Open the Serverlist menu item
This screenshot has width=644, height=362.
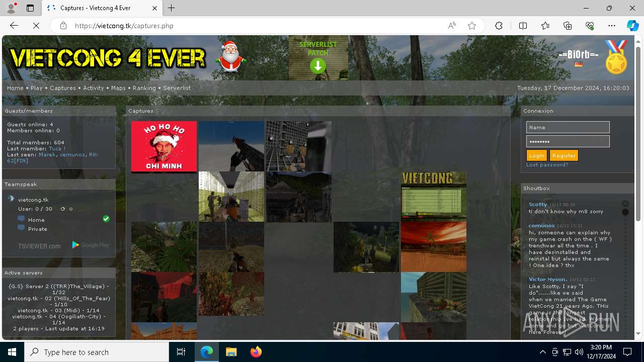tap(177, 88)
